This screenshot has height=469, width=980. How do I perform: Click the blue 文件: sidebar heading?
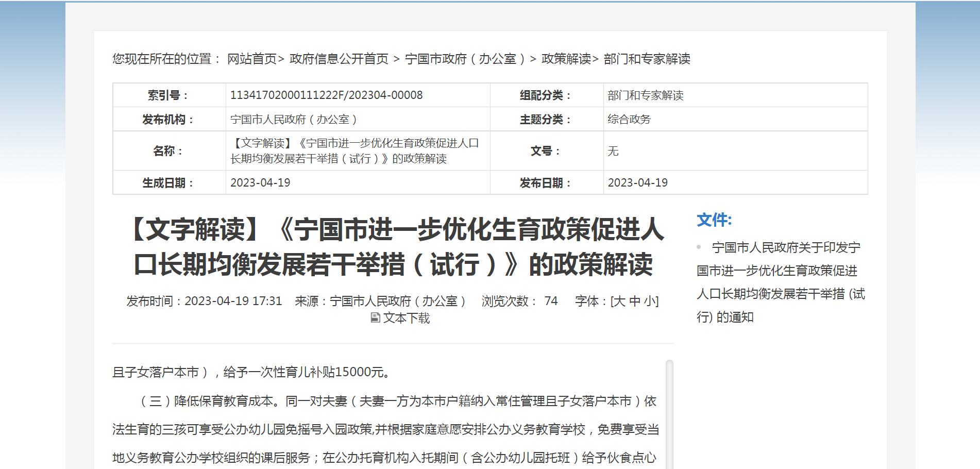(x=714, y=220)
